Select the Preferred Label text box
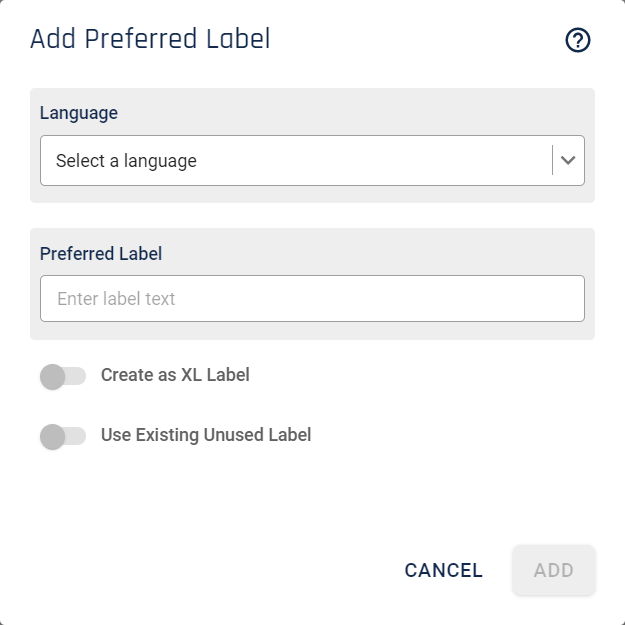This screenshot has width=625, height=625. 312,299
